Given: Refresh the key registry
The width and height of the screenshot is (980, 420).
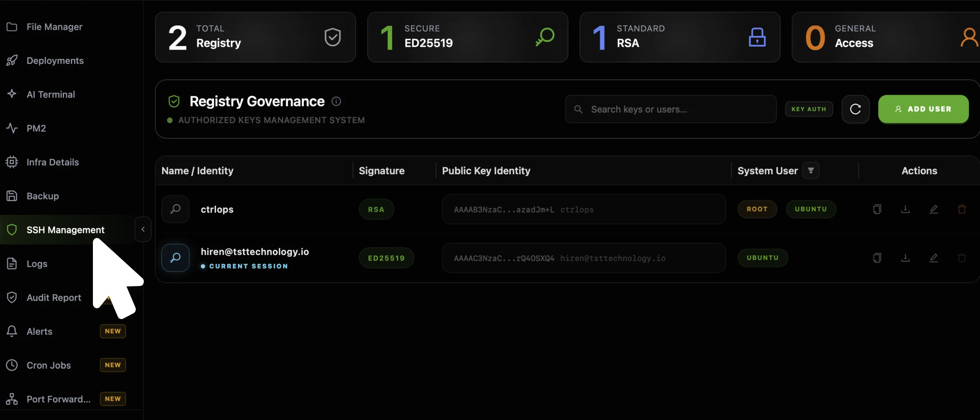Looking at the screenshot, I should click(855, 109).
